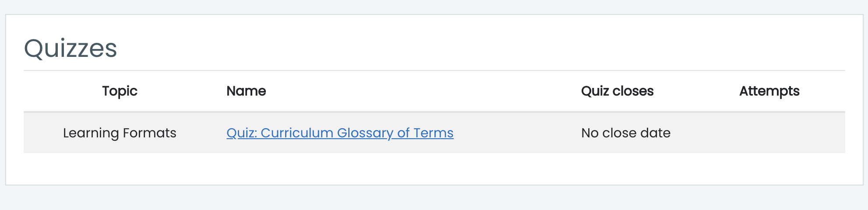The image size is (868, 210).
Task: Click the blank white area below the table
Action: pos(434,168)
